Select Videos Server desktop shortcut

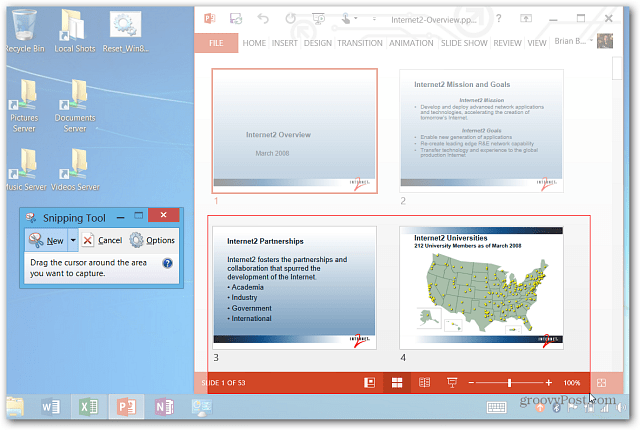75,169
